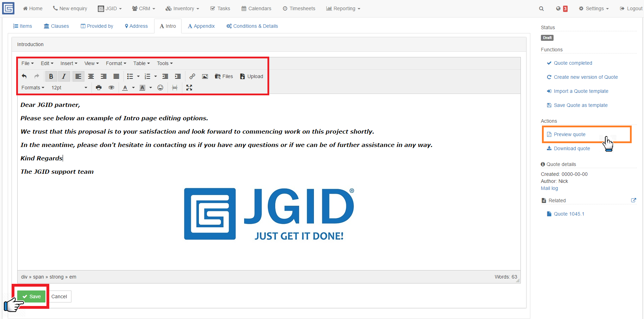
Task: Undo the last edit in editor
Action: [x=24, y=76]
